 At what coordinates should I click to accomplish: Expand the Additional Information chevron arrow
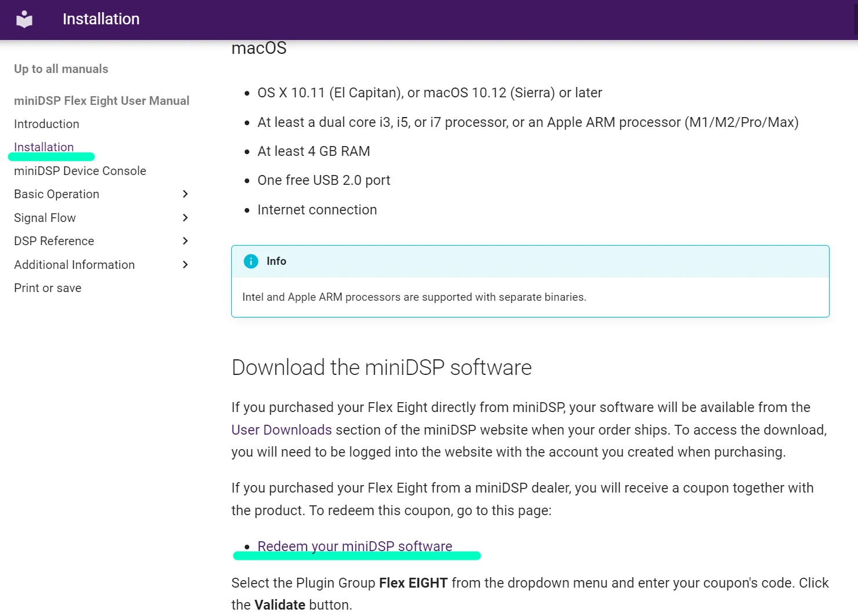pos(185,265)
